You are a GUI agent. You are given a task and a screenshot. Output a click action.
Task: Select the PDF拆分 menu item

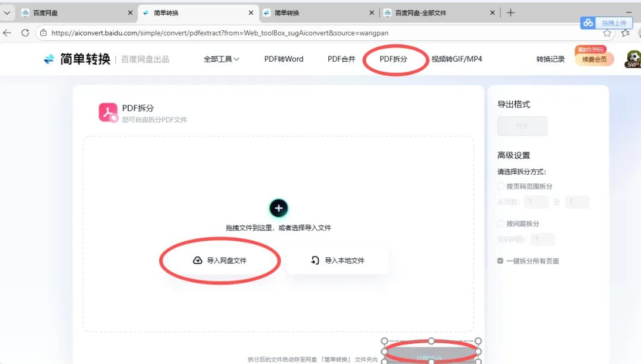[394, 59]
